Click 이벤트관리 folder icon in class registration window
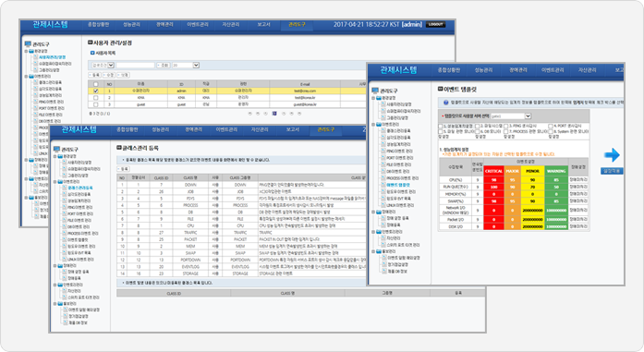 pos(60,182)
